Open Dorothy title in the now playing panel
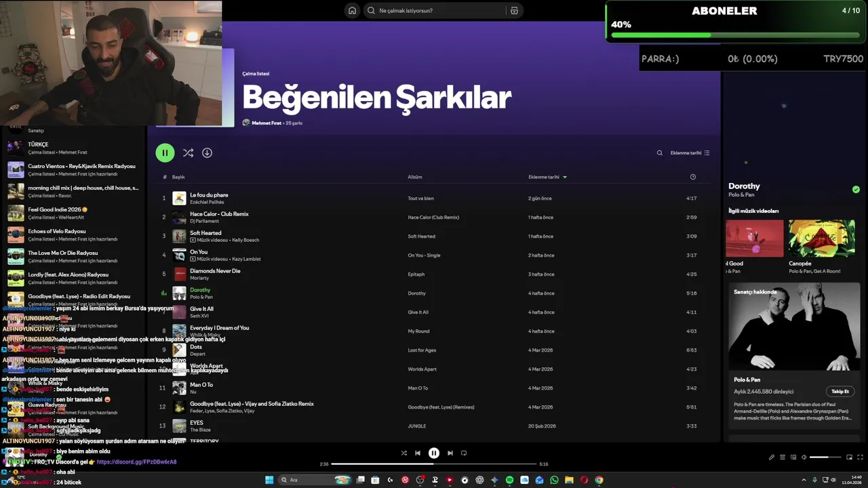Image resolution: width=868 pixels, height=488 pixels. coord(744,186)
